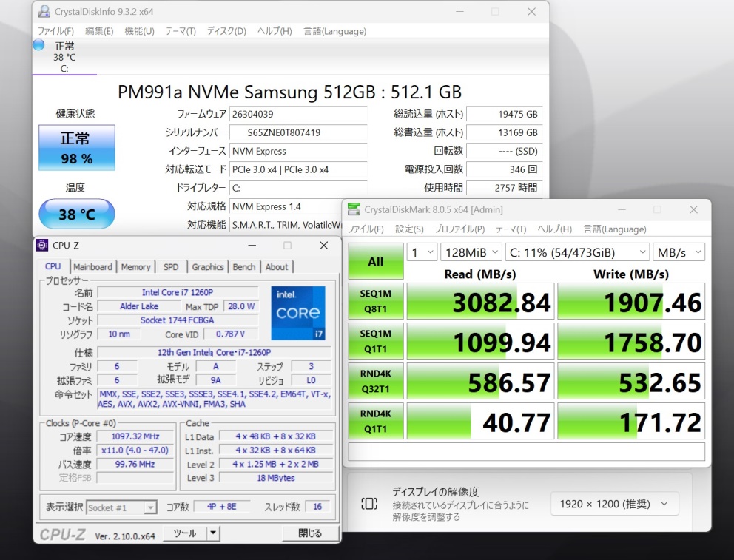Image resolution: width=734 pixels, height=560 pixels.
Task: Open 設定(S) menu in CrystalDiskMark
Action: [x=409, y=229]
